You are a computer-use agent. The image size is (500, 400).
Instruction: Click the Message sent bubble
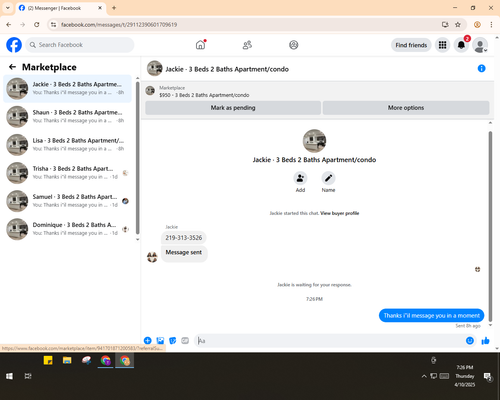[x=184, y=253]
